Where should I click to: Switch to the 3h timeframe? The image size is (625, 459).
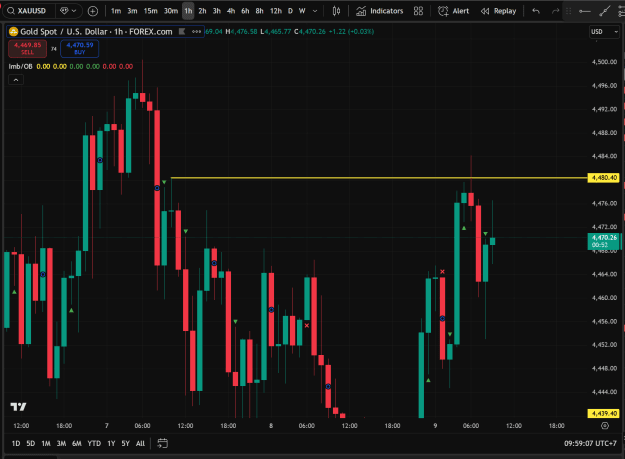(x=217, y=11)
